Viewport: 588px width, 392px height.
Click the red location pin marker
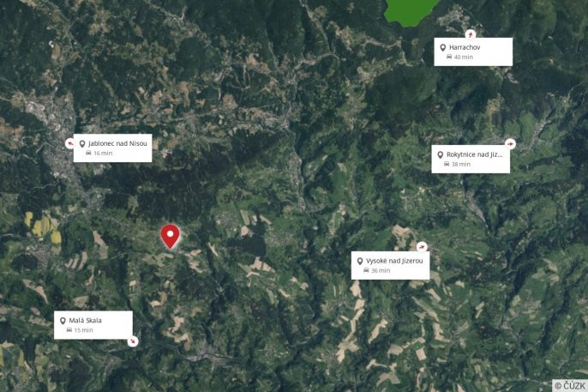pos(170,237)
